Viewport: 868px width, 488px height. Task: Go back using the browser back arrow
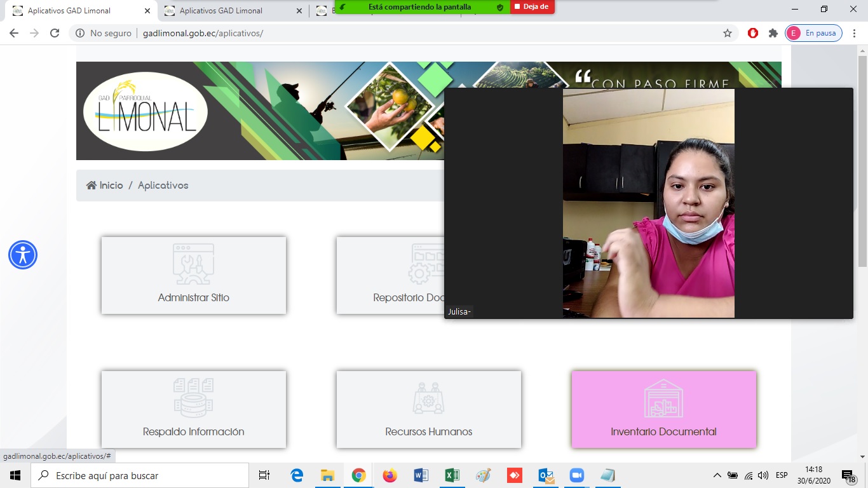[x=14, y=33]
